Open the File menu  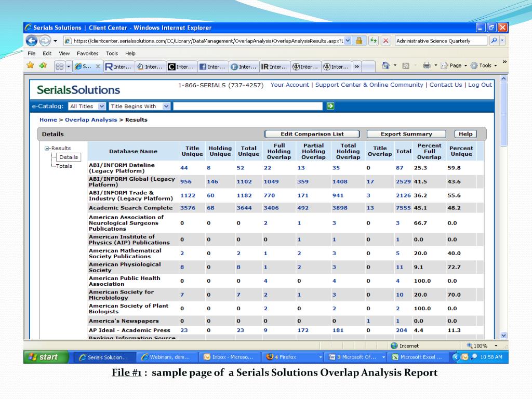[32, 54]
